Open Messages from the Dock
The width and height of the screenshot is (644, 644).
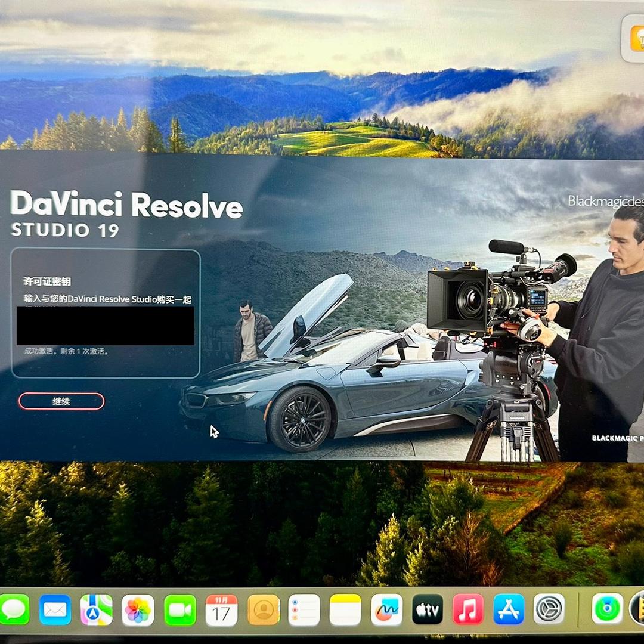(x=13, y=609)
